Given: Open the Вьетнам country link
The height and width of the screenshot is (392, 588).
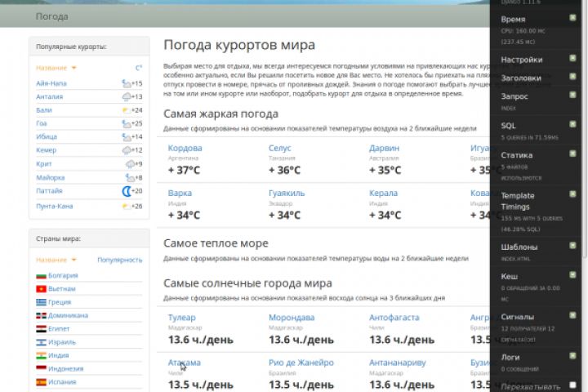Looking at the screenshot, I should click(x=62, y=289).
